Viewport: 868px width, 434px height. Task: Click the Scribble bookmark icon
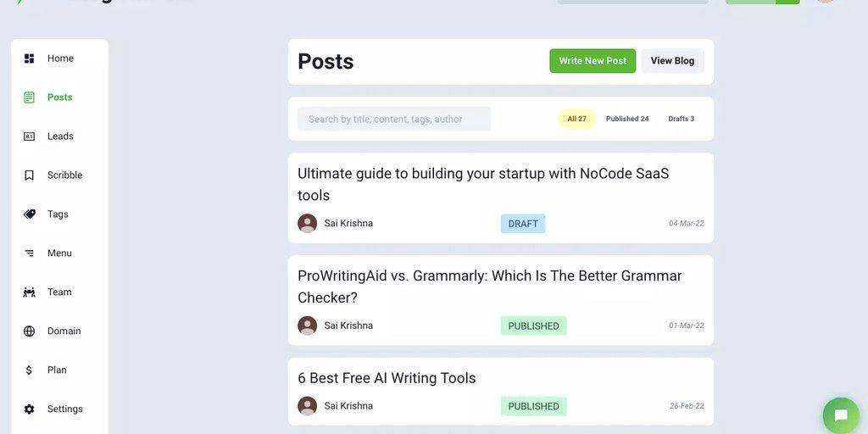(30, 175)
